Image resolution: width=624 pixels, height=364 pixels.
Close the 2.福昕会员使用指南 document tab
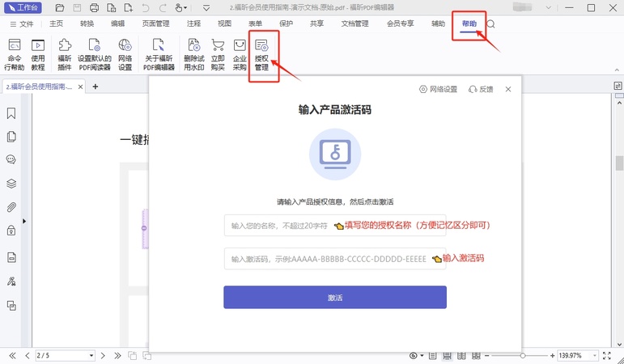tap(80, 87)
